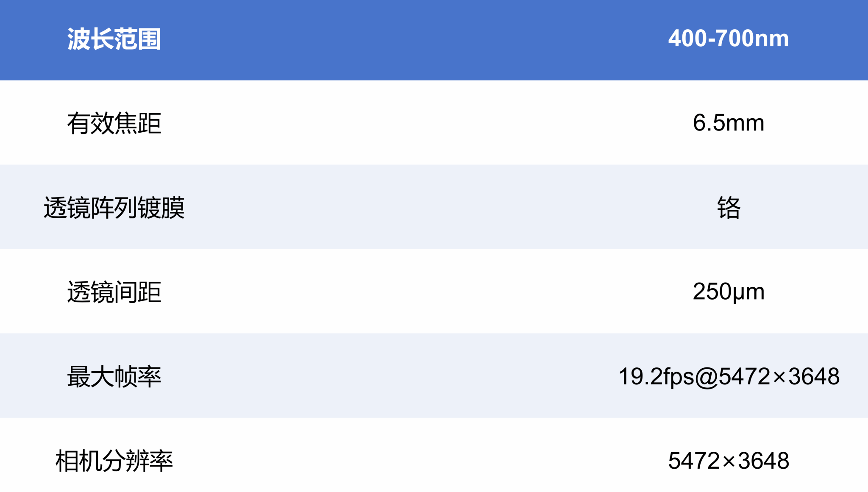Viewport: 868px width, 492px height.
Task: Select the 6.5mm focal length value
Action: point(728,123)
